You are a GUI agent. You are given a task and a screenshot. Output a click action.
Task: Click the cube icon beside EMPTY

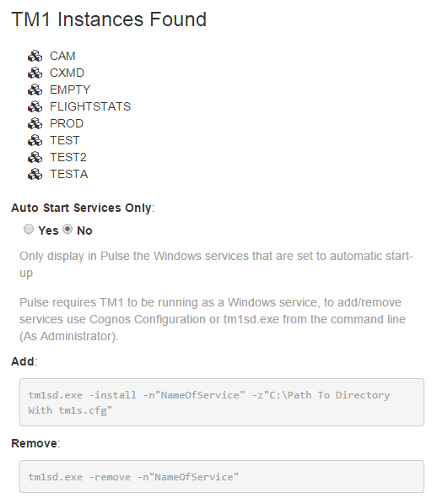tap(35, 90)
